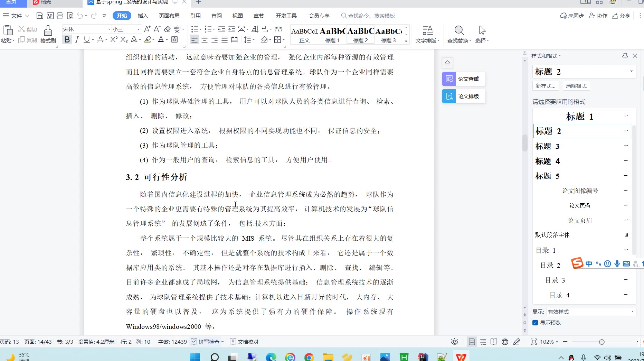
Task: Click the Find and Replace magnifier icon
Action: click(459, 31)
